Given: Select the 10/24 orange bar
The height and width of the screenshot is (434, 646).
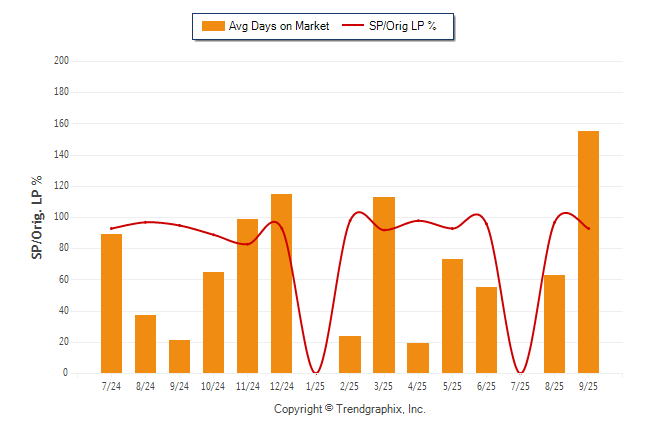Looking at the screenshot, I should click(213, 322).
